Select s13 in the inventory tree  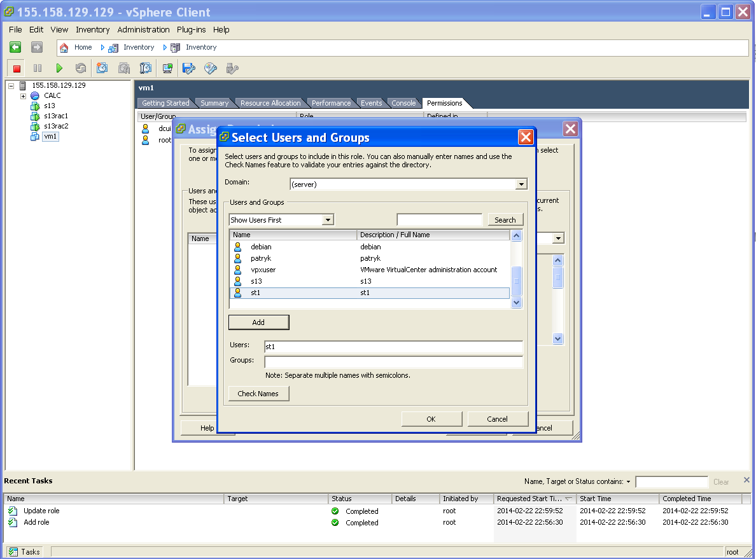coord(50,106)
